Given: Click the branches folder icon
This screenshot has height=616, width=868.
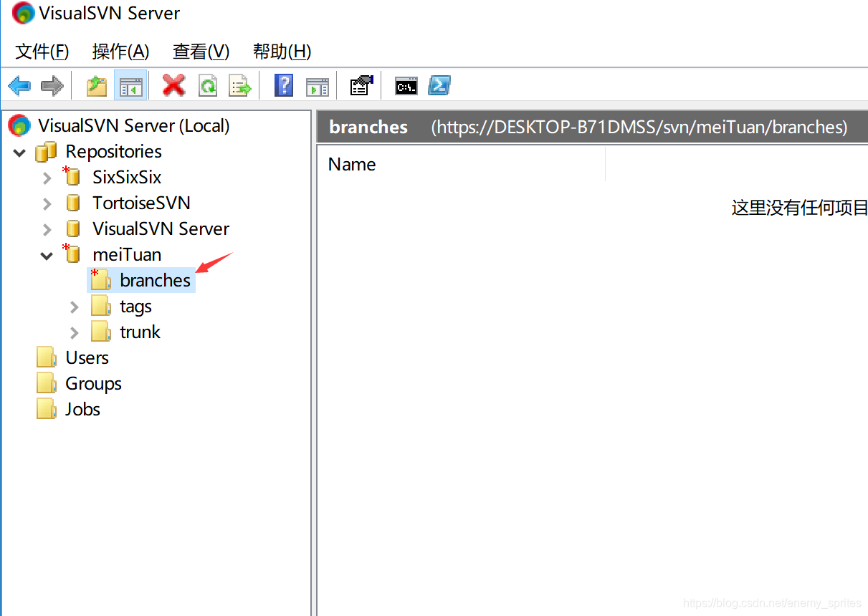Looking at the screenshot, I should click(x=101, y=279).
